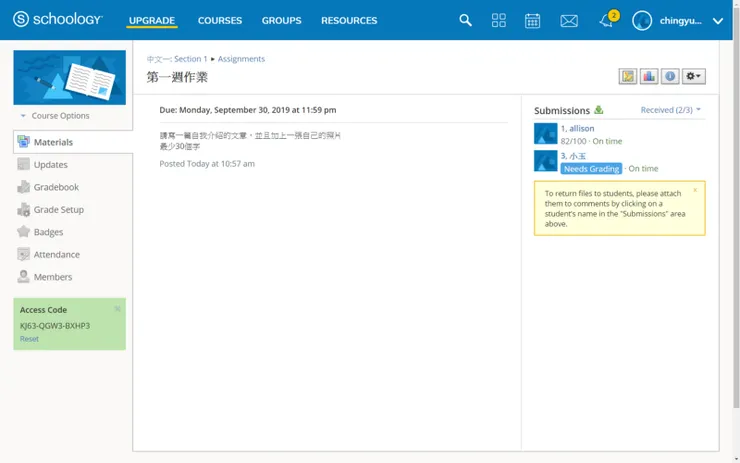Open Members in the sidebar
The width and height of the screenshot is (740, 463).
pyautogui.click(x=53, y=277)
